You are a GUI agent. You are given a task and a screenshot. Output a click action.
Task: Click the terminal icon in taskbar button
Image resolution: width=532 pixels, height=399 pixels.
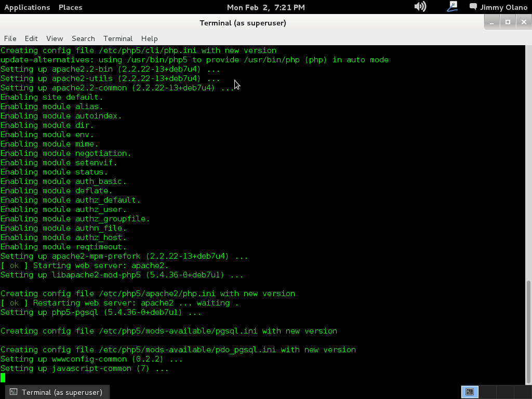[x=14, y=392]
